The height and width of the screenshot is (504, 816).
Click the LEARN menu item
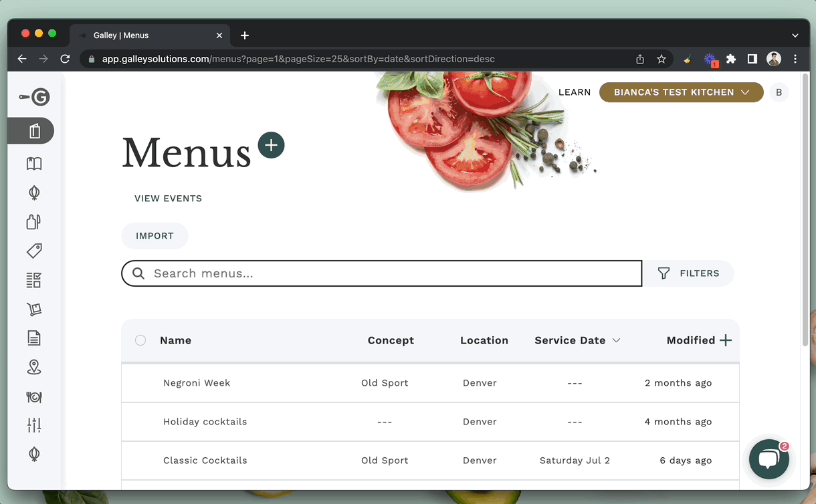(x=574, y=92)
